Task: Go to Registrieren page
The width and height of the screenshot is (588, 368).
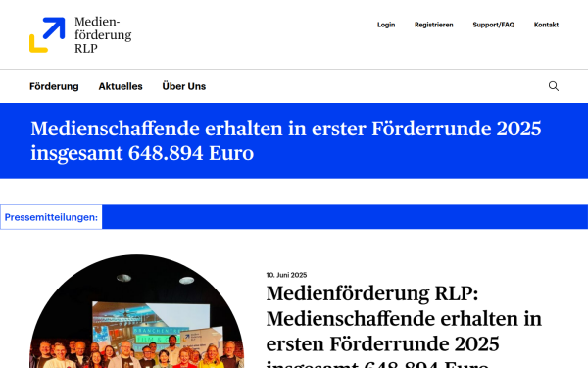Action: click(x=434, y=25)
